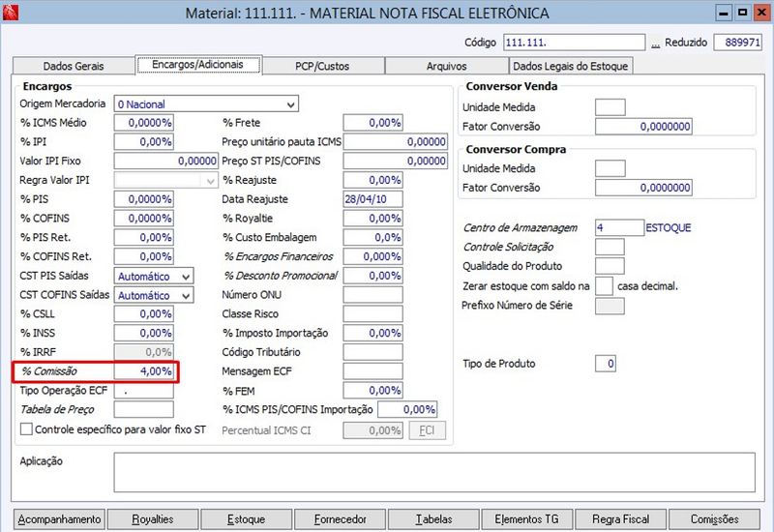Image resolution: width=774 pixels, height=532 pixels.
Task: Click the application icon in title bar
Action: pyautogui.click(x=10, y=13)
